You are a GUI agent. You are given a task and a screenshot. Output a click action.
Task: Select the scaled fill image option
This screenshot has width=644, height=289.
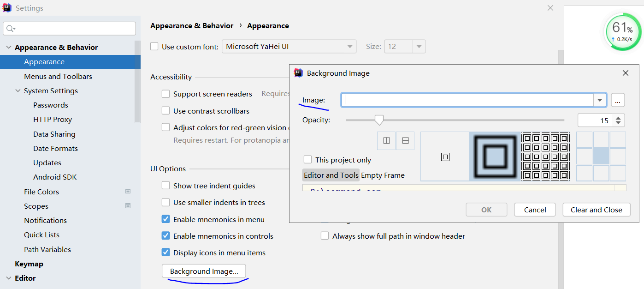495,157
